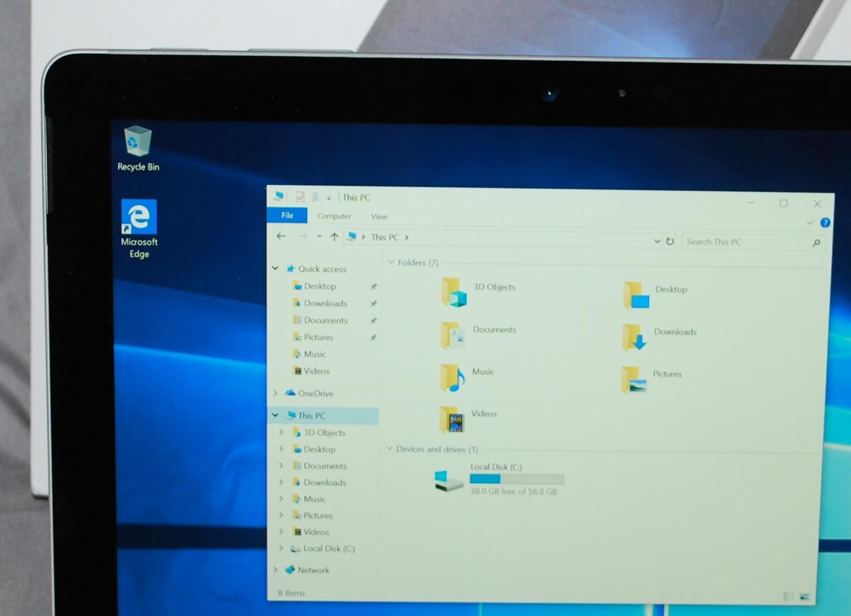This screenshot has height=616, width=851.
Task: Select Documents under This PC tree
Action: [325, 466]
